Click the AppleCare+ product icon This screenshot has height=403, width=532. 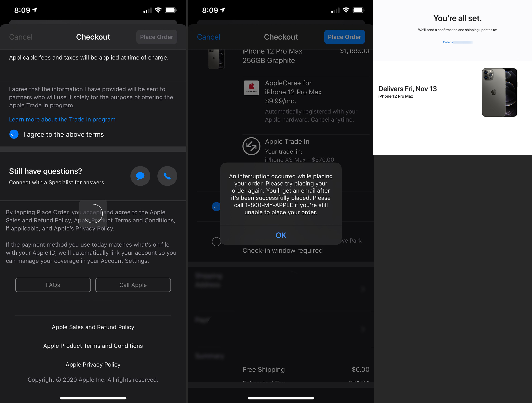[251, 88]
